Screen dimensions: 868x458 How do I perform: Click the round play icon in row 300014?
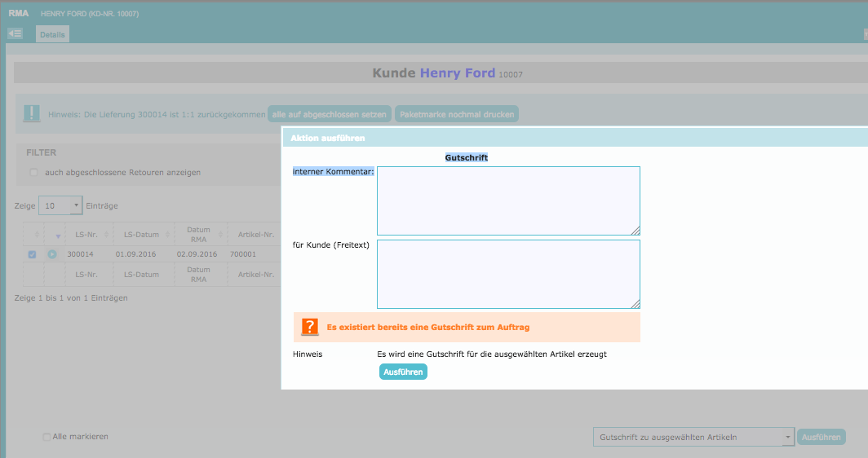(x=52, y=254)
